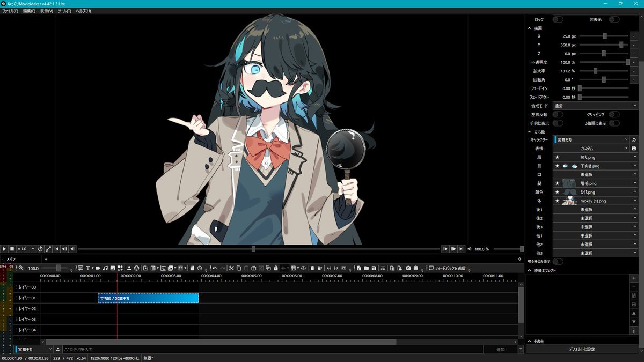Open the 髪 dropdown showing 増毛.png

click(x=595, y=183)
